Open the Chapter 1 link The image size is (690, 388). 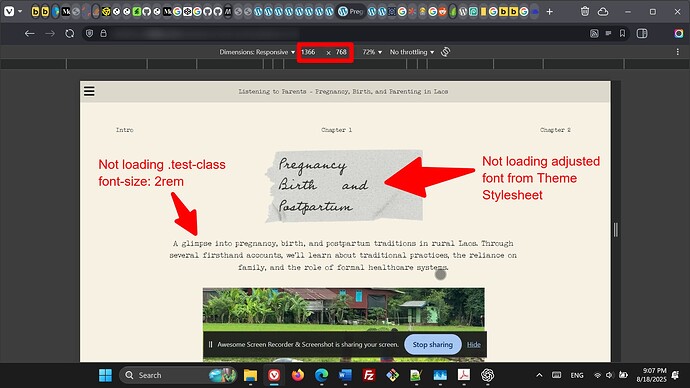(x=336, y=130)
